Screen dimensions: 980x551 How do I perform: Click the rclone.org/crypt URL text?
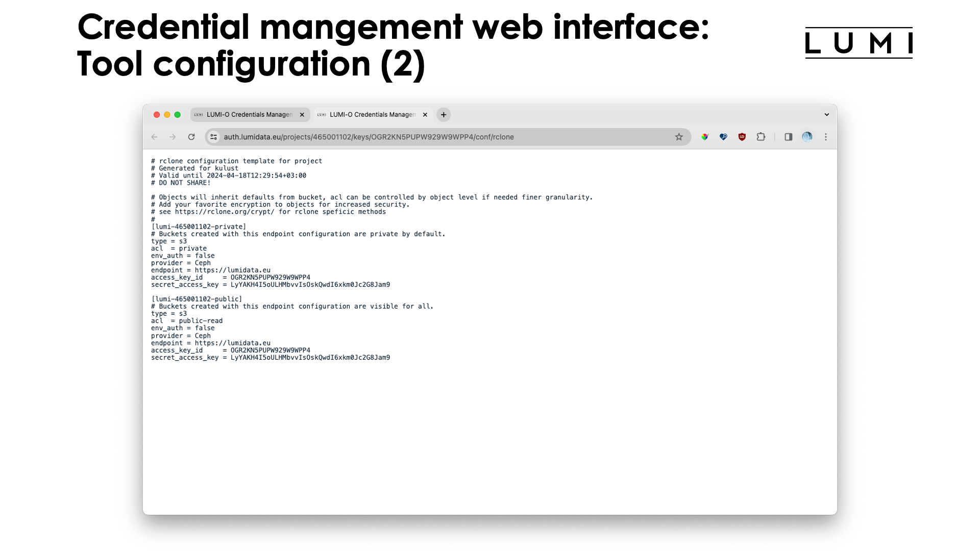[x=225, y=212]
